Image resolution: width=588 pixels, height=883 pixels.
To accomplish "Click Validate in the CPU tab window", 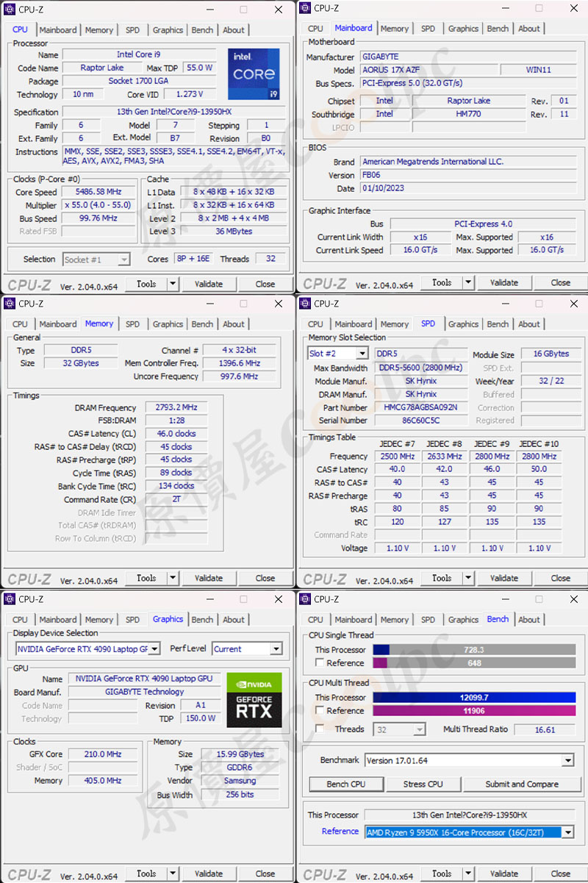I will (x=209, y=284).
